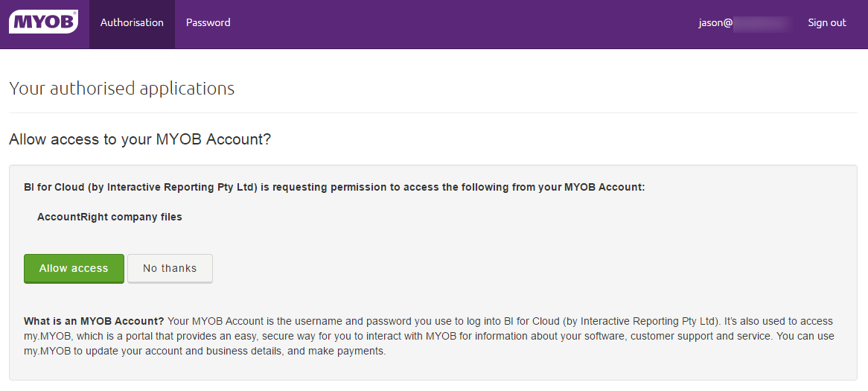Click the Your authorised applications heading
The height and width of the screenshot is (391, 868).
(122, 89)
